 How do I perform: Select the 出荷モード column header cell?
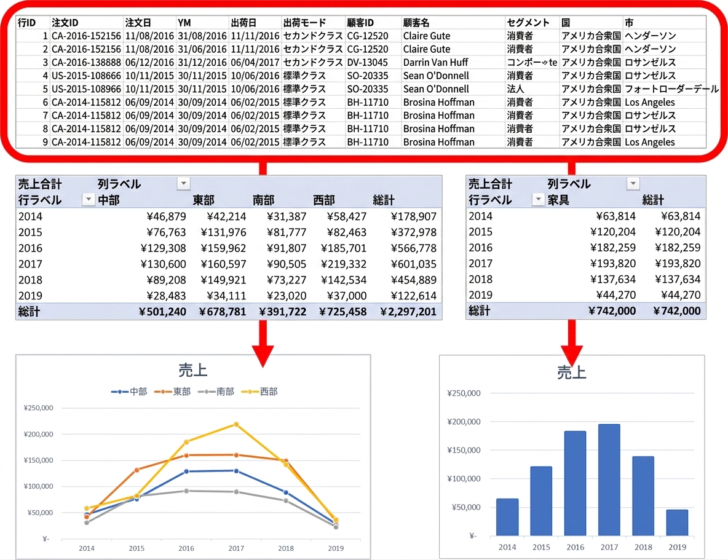tap(314, 23)
